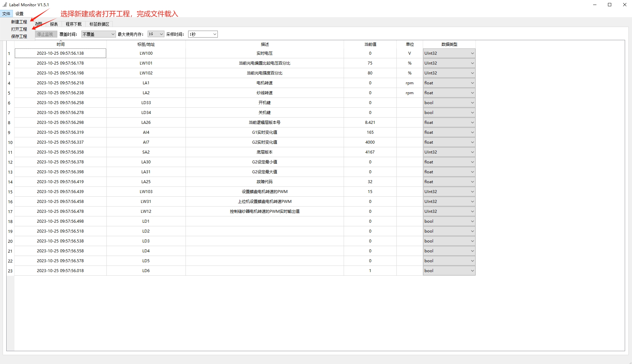Screen dimensions: 632x364
Task: Open the 标签数据区 tab
Action: pos(99,24)
